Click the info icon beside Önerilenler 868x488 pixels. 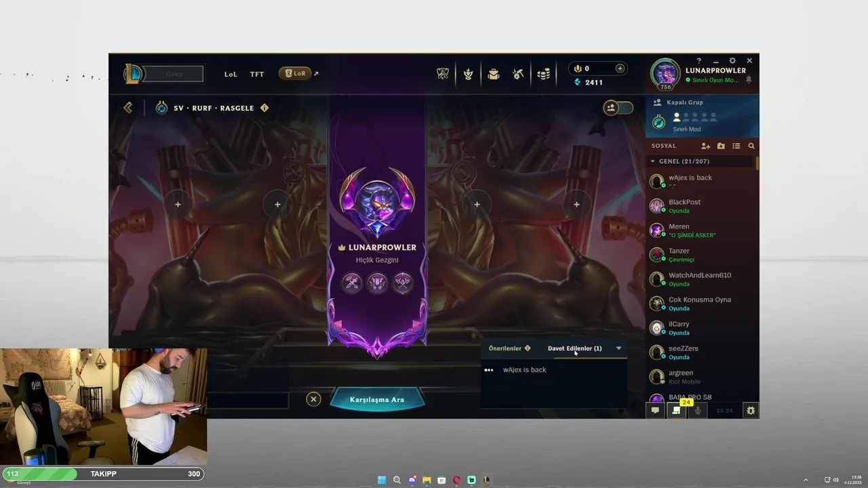pyautogui.click(x=528, y=348)
